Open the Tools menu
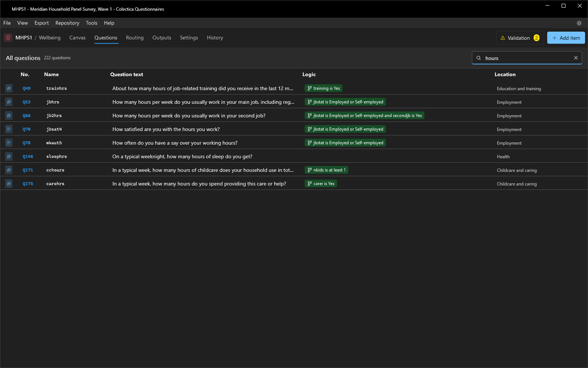This screenshot has width=588, height=368. (92, 23)
